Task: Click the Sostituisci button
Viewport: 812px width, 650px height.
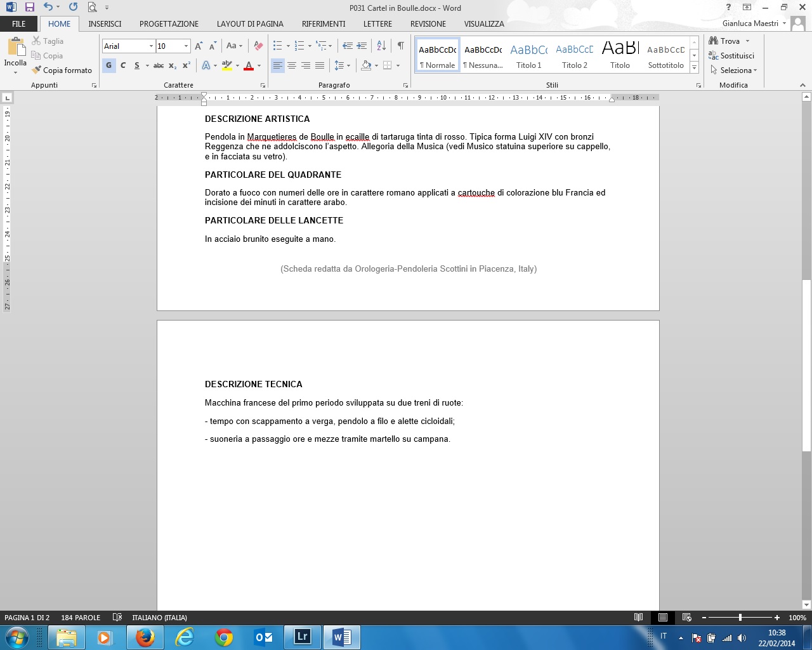Action: pyautogui.click(x=731, y=56)
